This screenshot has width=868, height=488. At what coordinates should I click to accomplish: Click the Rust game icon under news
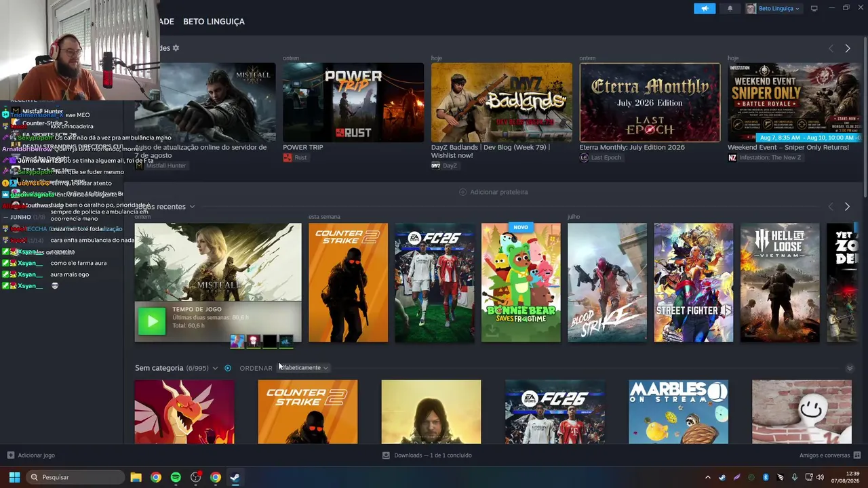pyautogui.click(x=288, y=158)
